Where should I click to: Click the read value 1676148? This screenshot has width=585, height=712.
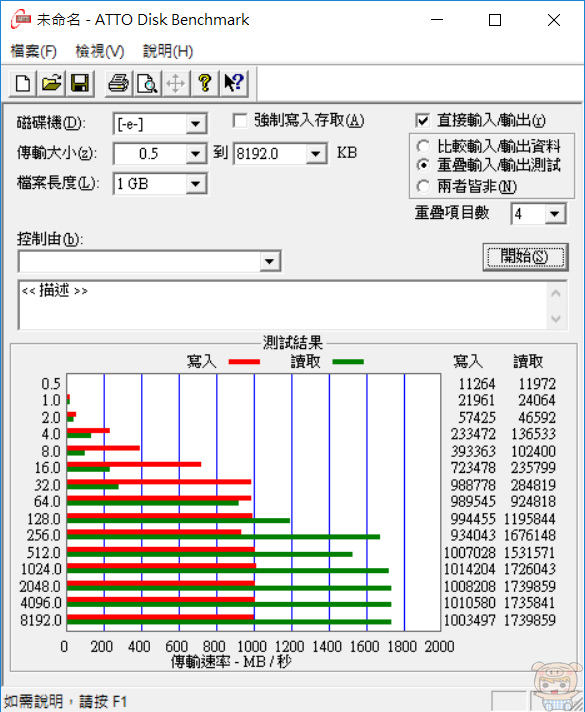pos(530,535)
